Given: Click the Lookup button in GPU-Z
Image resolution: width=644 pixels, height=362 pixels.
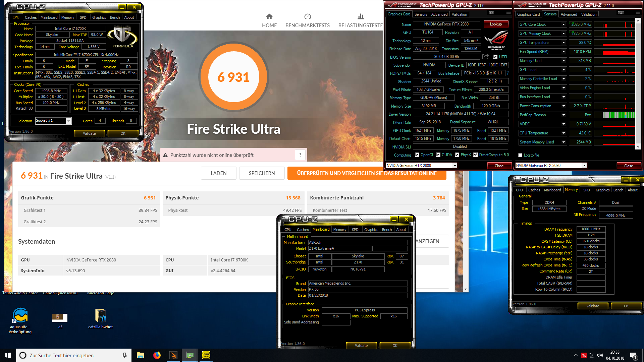Looking at the screenshot, I should coord(496,24).
